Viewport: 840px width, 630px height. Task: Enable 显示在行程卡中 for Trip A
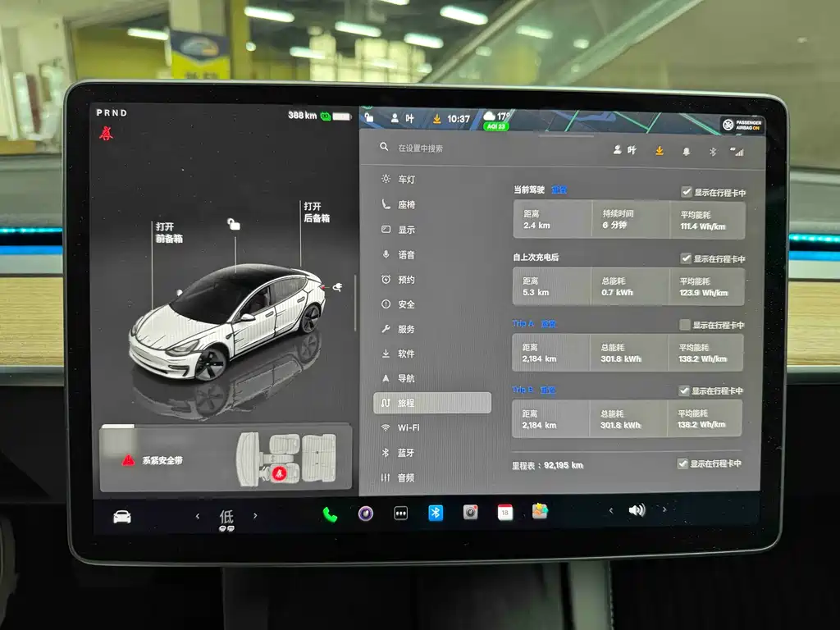[x=684, y=325]
